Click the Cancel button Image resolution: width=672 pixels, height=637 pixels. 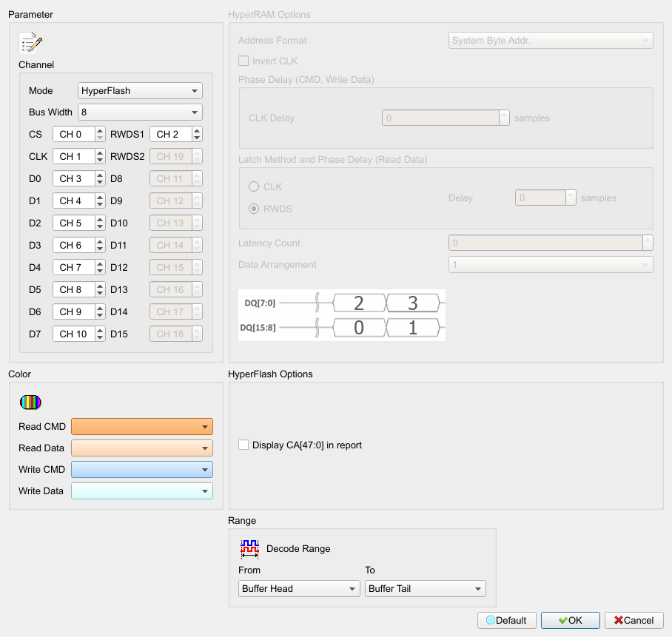(x=634, y=620)
